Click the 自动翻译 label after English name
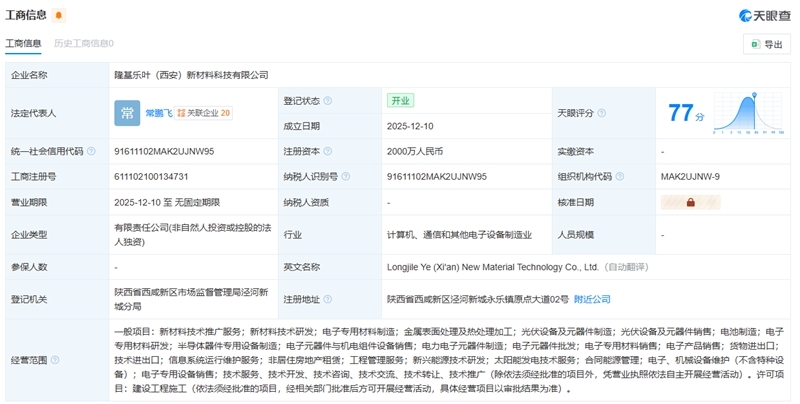This screenshot has width=800, height=404. point(628,267)
